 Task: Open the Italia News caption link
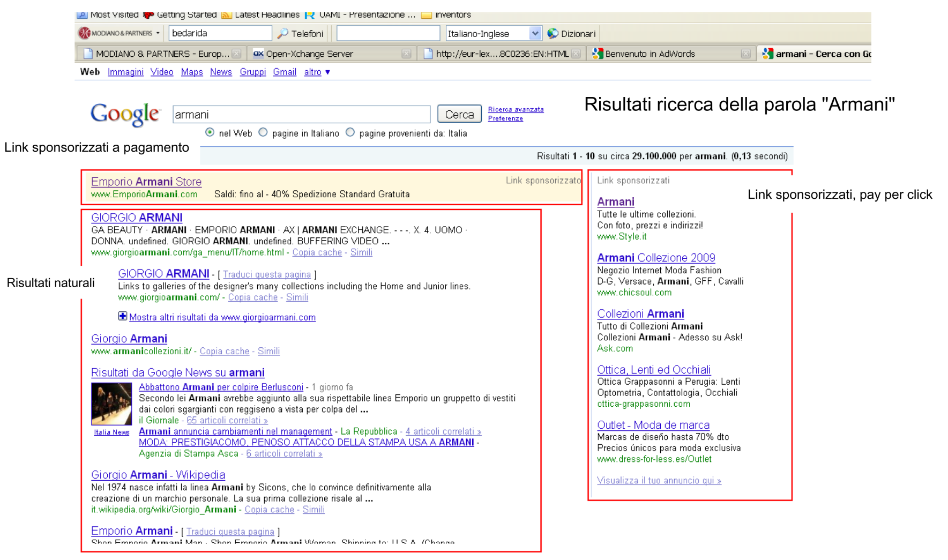click(111, 432)
